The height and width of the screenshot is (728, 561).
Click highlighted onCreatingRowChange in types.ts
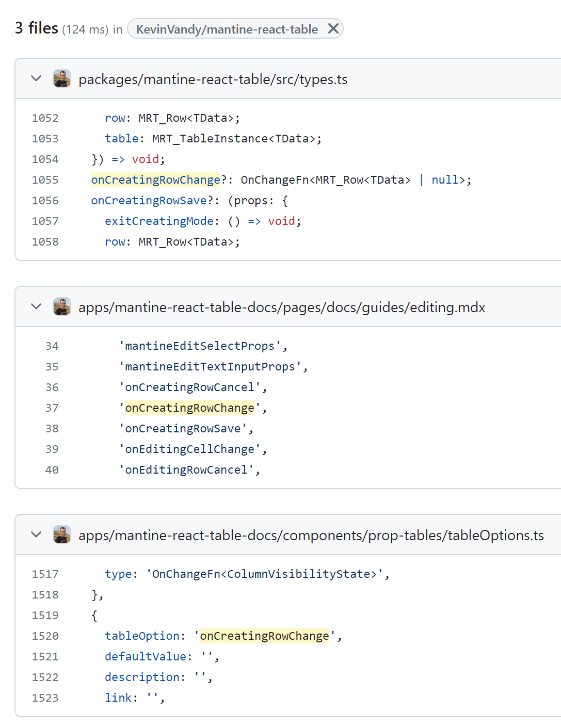coord(156,180)
